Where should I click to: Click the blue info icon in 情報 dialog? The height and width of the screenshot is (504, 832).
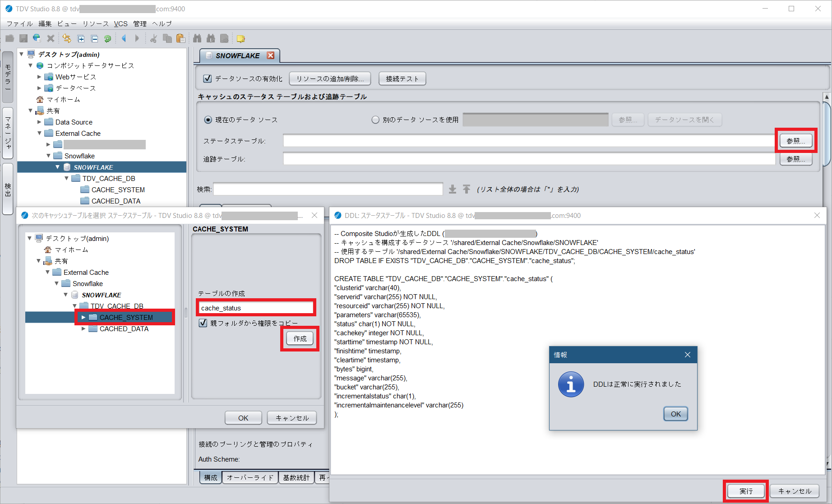[571, 384]
